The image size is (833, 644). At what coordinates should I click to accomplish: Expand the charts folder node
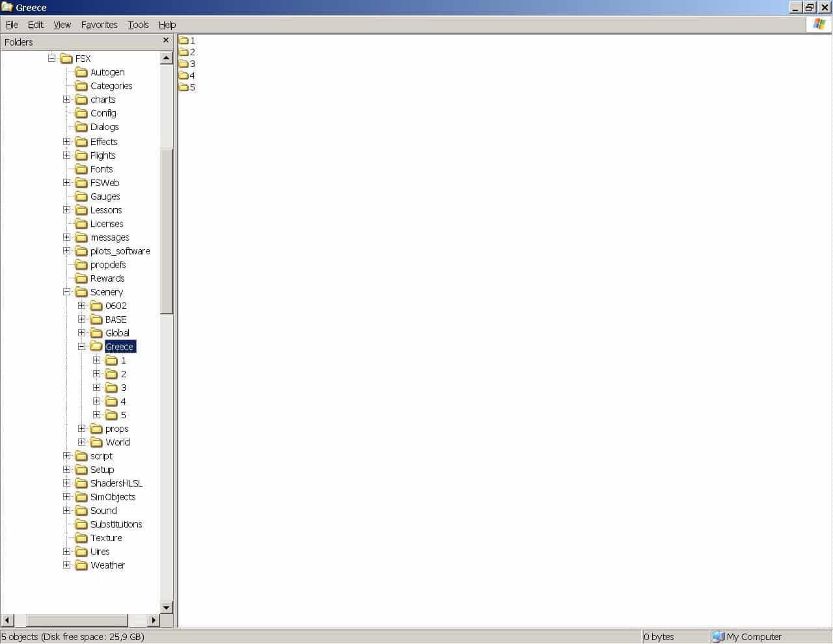click(x=67, y=100)
